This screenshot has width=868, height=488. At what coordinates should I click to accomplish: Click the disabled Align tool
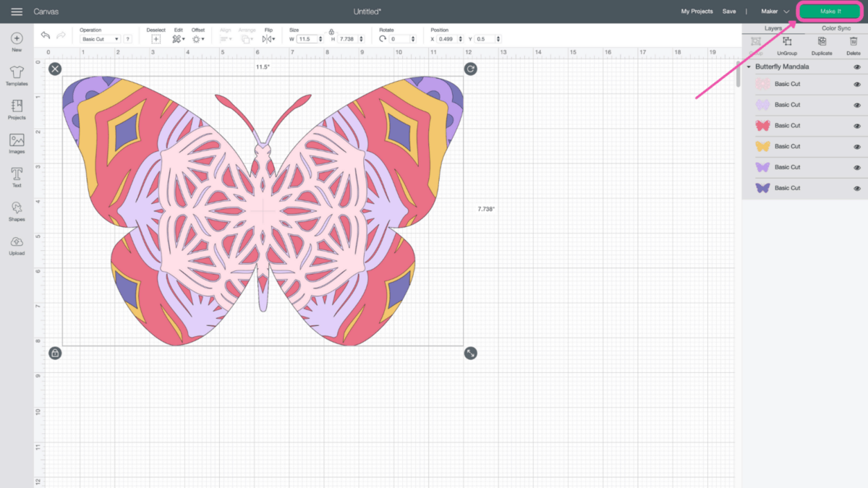click(226, 36)
